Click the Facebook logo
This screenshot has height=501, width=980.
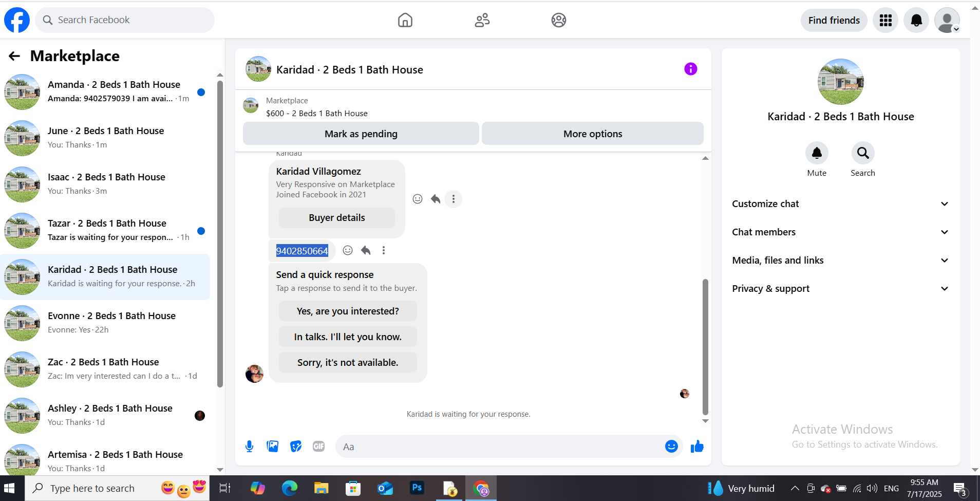[x=17, y=20]
